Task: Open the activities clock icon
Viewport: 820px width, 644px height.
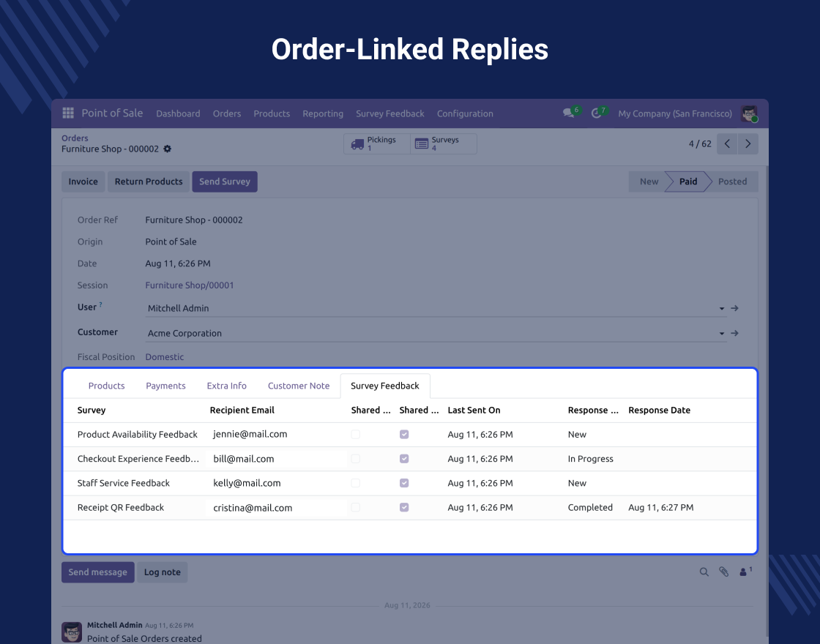Action: click(596, 113)
